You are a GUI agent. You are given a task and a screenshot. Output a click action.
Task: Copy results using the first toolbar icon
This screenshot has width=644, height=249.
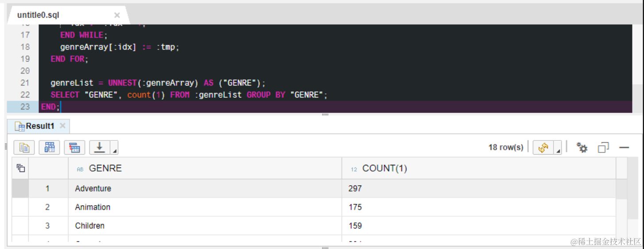coord(24,148)
